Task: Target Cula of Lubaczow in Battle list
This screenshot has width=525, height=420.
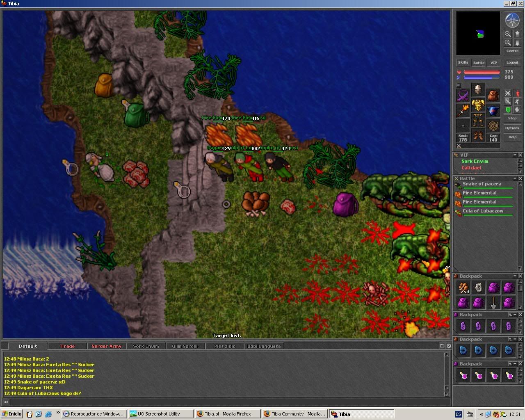Action: tap(484, 212)
